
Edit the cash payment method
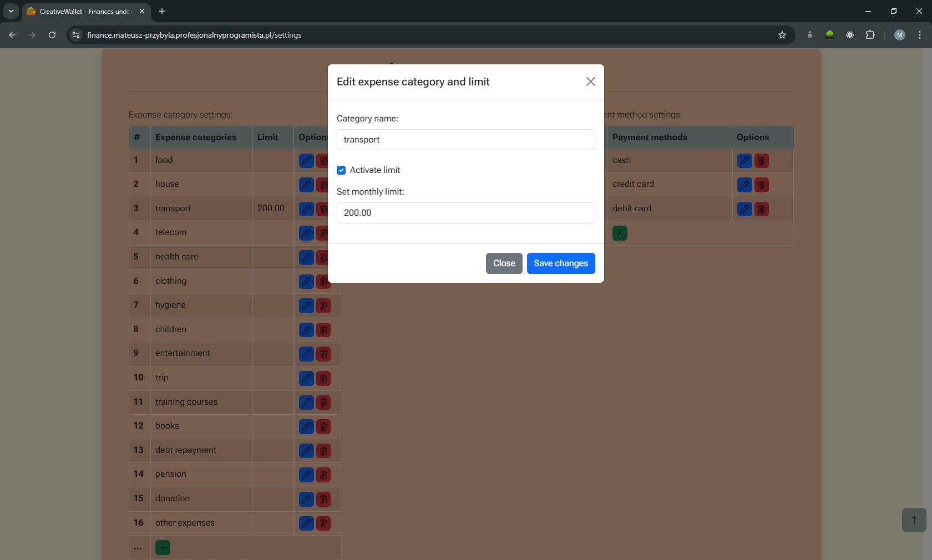coord(744,161)
